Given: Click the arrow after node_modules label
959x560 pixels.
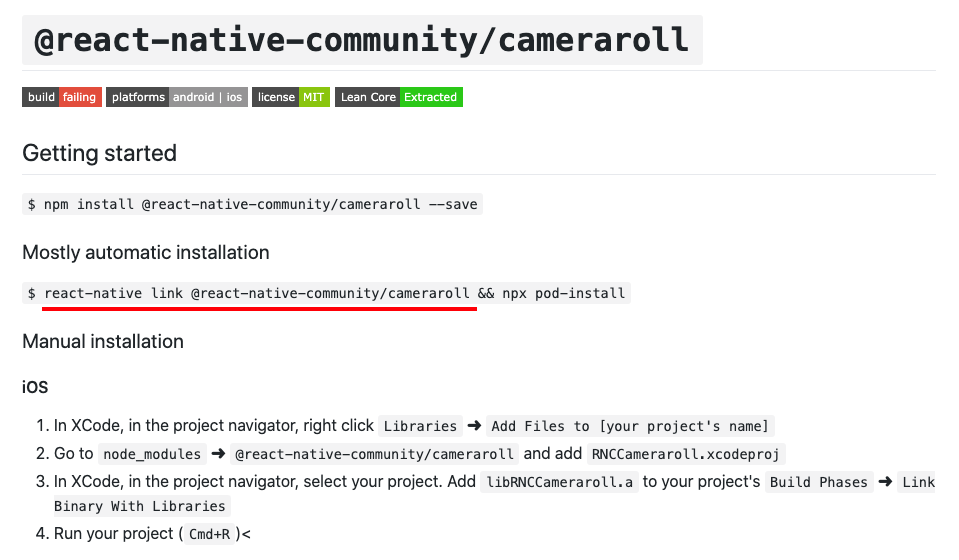Looking at the screenshot, I should point(218,454).
